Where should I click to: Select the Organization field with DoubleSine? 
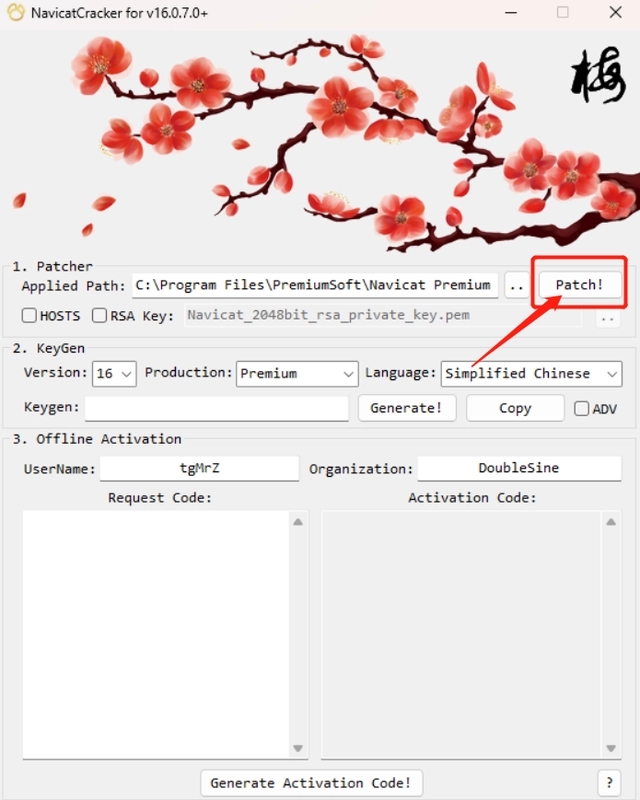pos(519,468)
